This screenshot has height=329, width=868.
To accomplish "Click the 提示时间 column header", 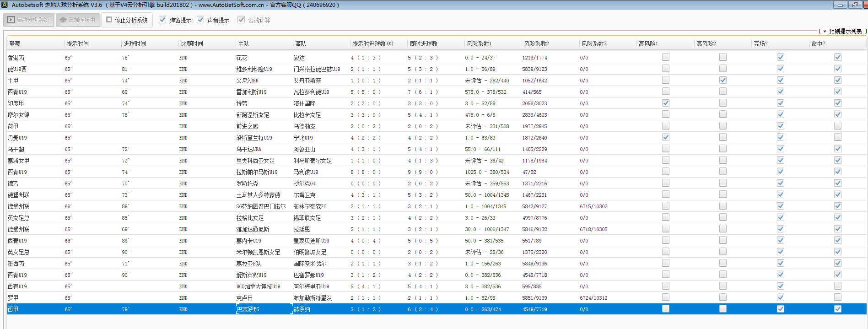I will point(78,43).
